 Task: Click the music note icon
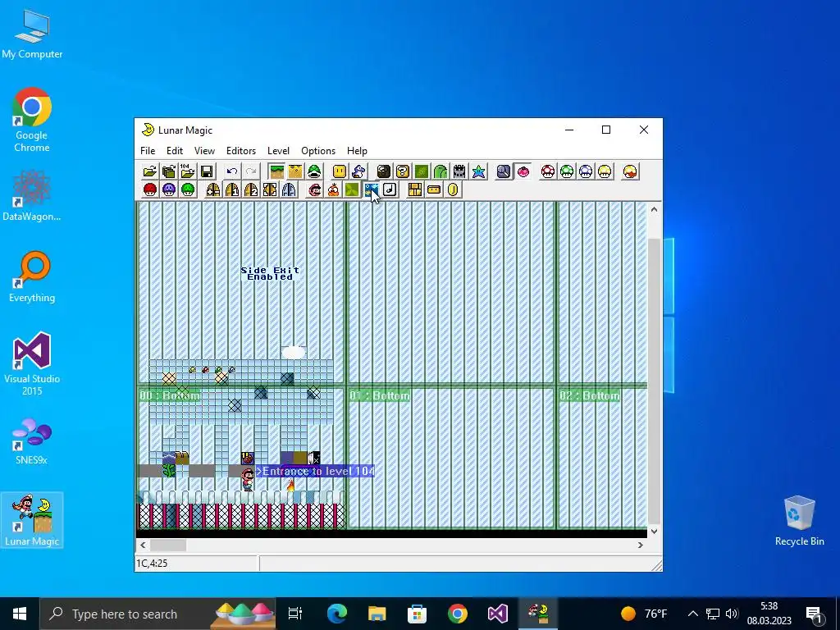click(x=390, y=189)
